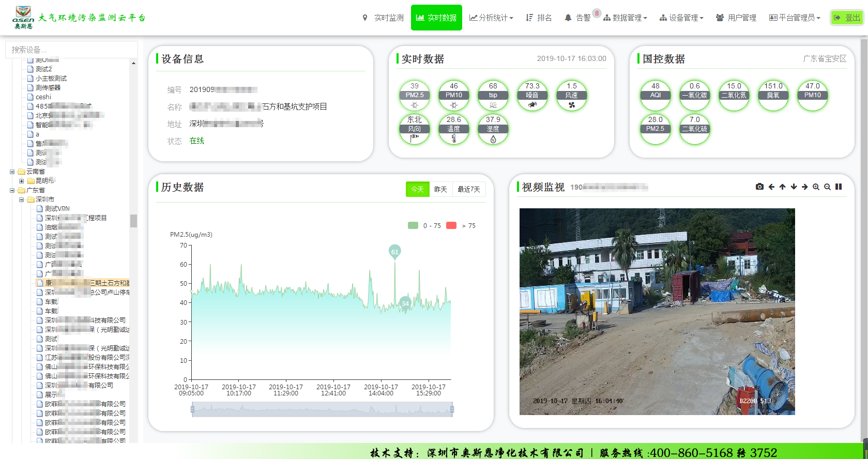Click the 噪音 noise gauge reading 73.3
The height and width of the screenshot is (459, 868).
[532, 95]
